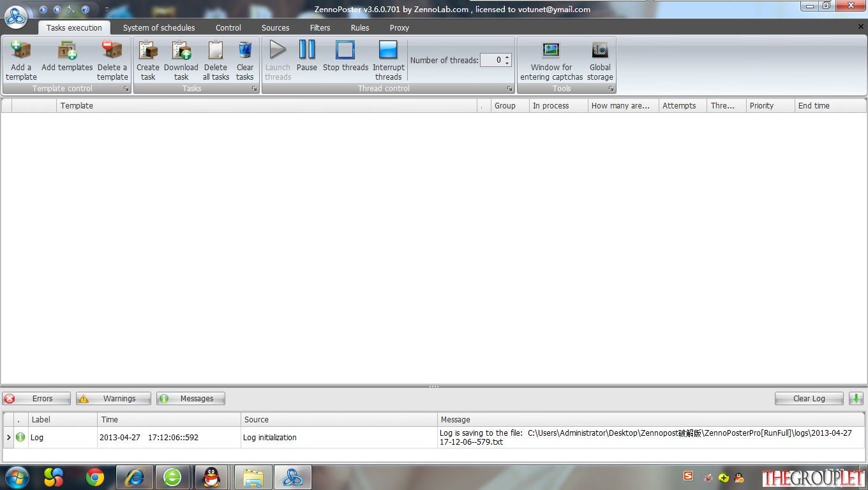Expand the Tools group dialog launcher
868x490 pixels.
click(x=611, y=89)
